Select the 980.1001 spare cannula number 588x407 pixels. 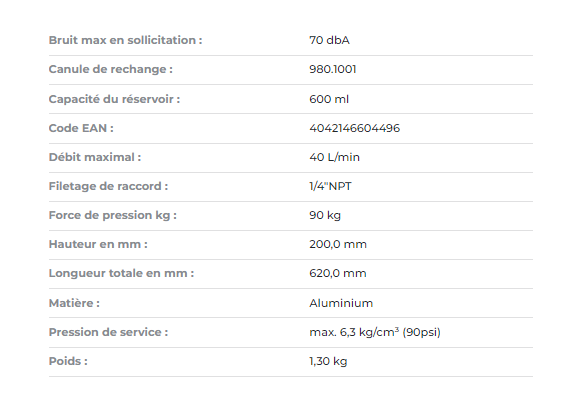point(333,69)
